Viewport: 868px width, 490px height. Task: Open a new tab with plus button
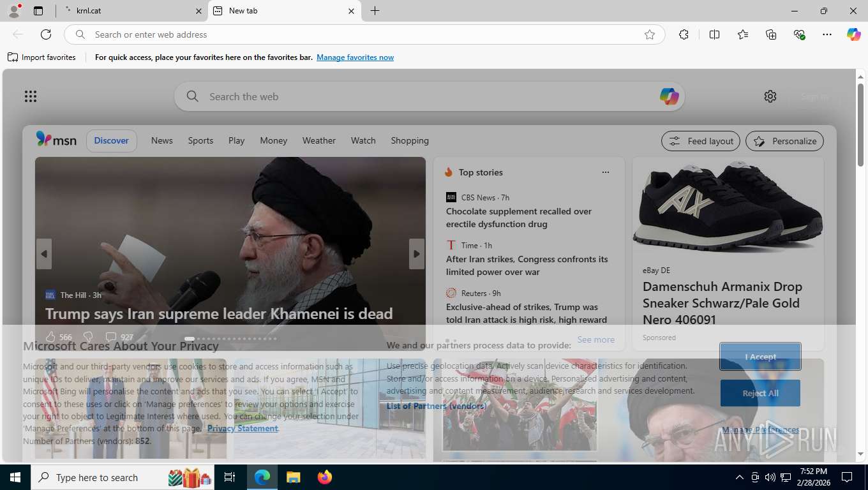click(375, 11)
